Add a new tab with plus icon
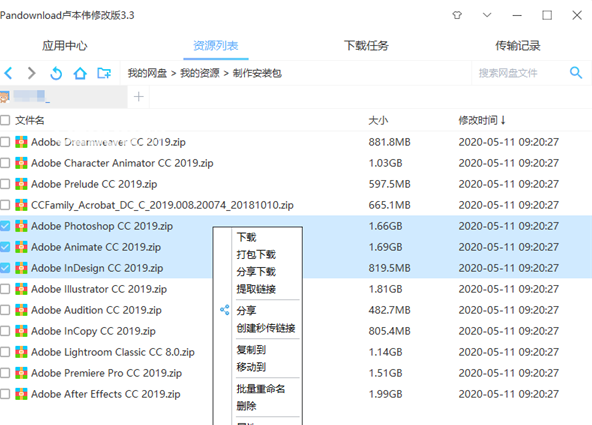The height and width of the screenshot is (425, 592). (139, 97)
